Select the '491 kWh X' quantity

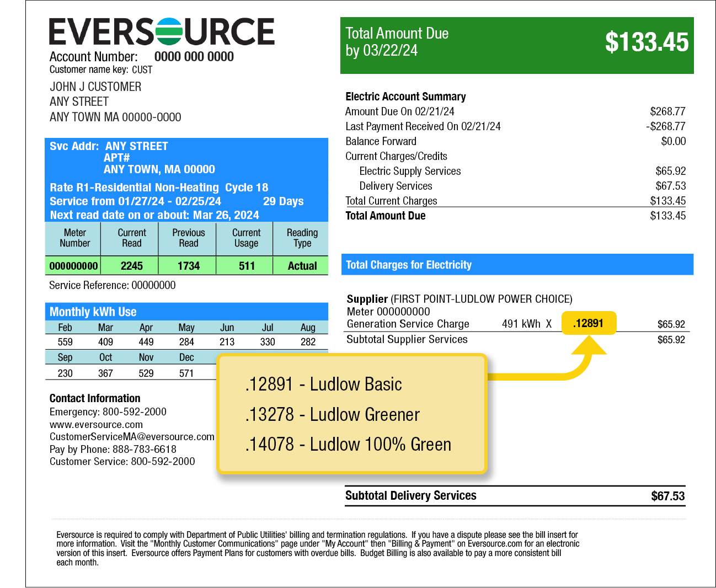(527, 324)
